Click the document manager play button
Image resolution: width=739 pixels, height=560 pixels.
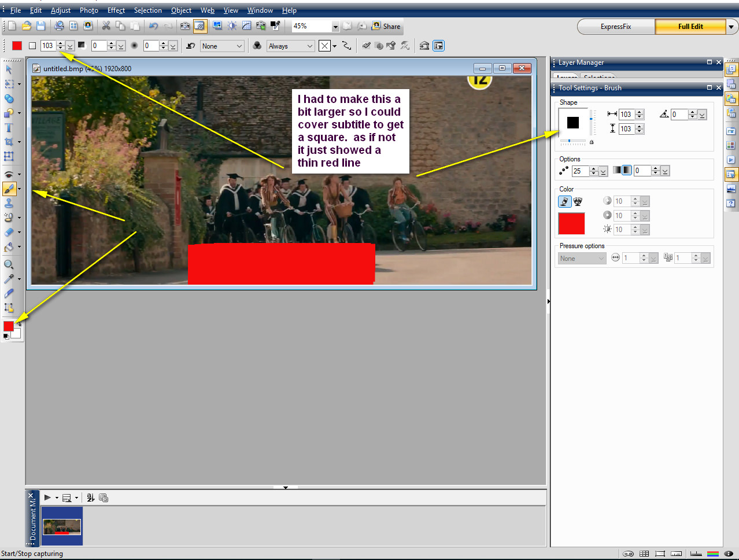coord(47,498)
